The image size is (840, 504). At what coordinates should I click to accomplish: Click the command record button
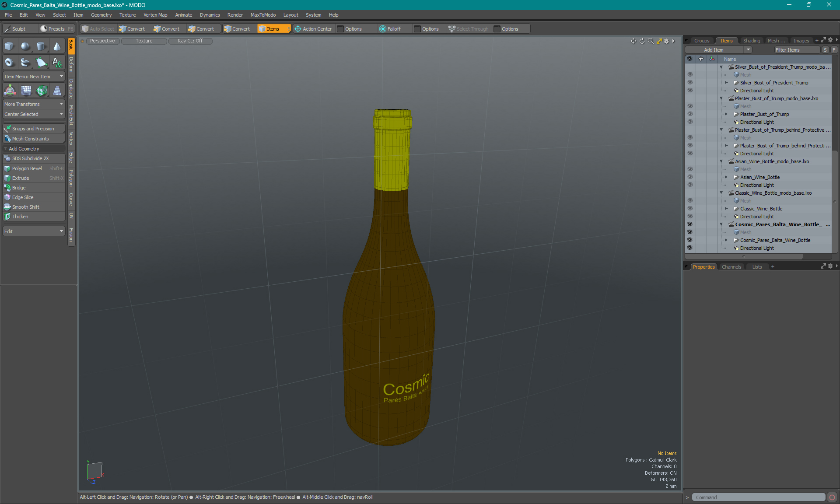click(x=832, y=497)
